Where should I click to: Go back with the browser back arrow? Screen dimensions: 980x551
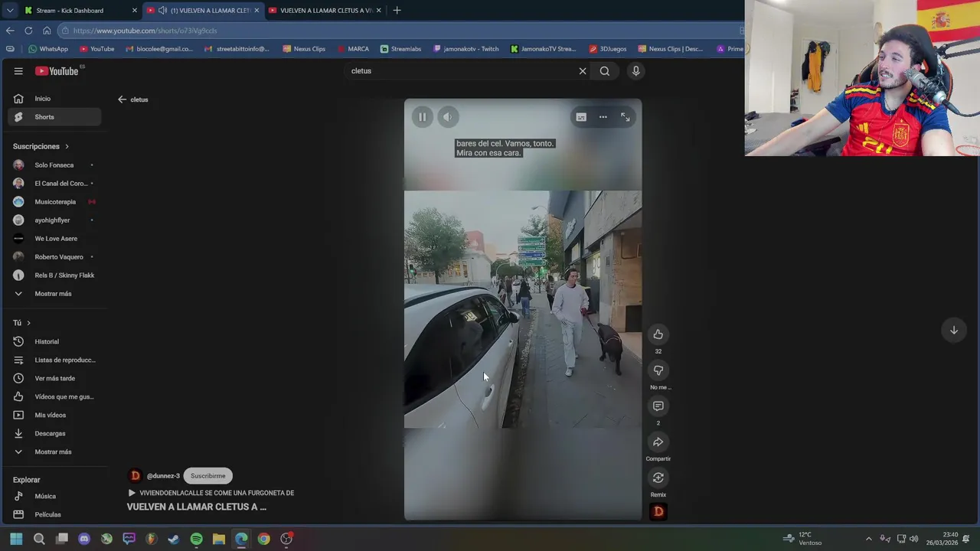click(10, 31)
